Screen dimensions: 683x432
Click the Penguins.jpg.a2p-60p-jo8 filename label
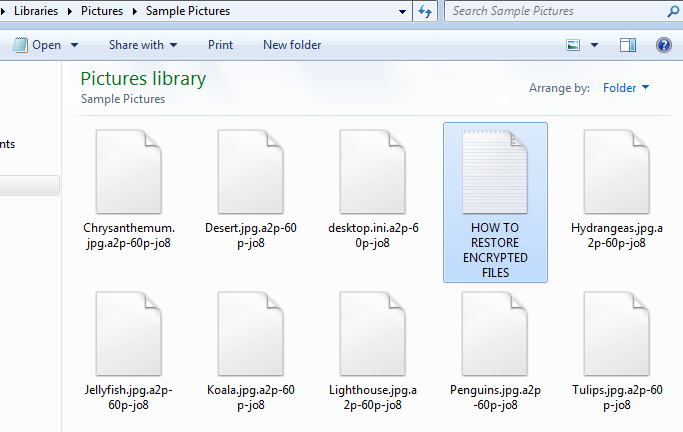[x=495, y=398]
